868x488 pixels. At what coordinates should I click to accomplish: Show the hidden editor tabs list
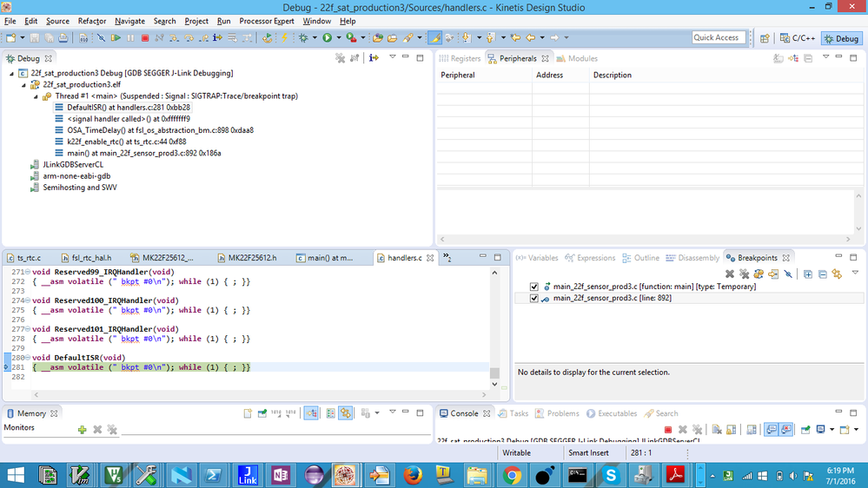coord(447,258)
